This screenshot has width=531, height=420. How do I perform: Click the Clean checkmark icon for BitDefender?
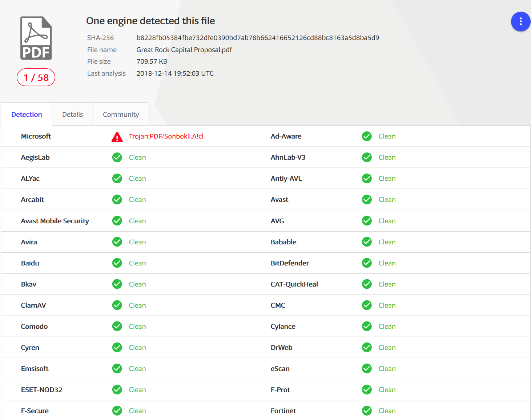pos(367,263)
